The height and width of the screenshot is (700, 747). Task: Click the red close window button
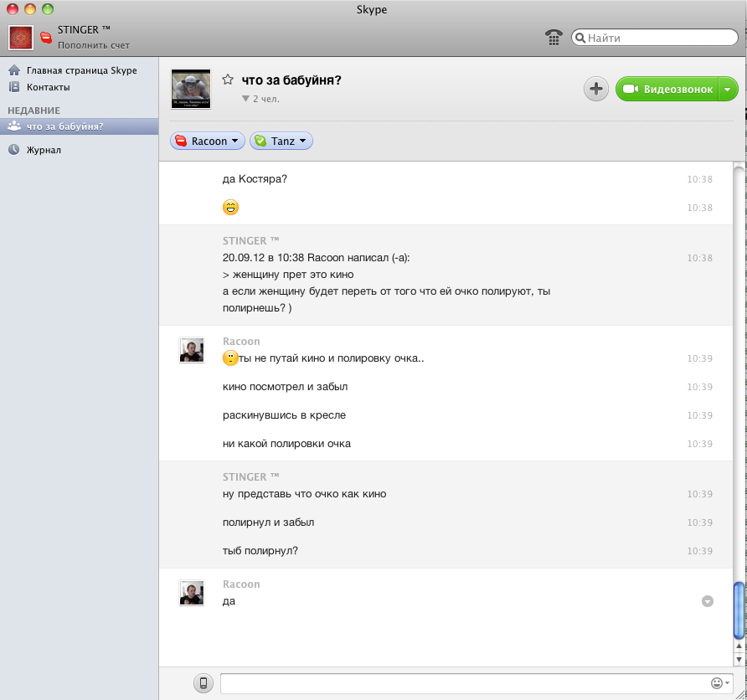tap(13, 9)
